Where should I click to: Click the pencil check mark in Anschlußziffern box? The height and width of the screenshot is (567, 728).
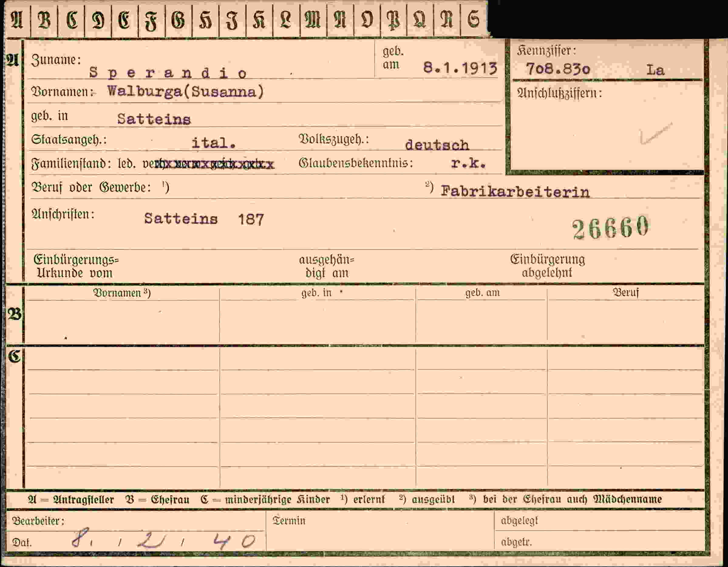(656, 133)
